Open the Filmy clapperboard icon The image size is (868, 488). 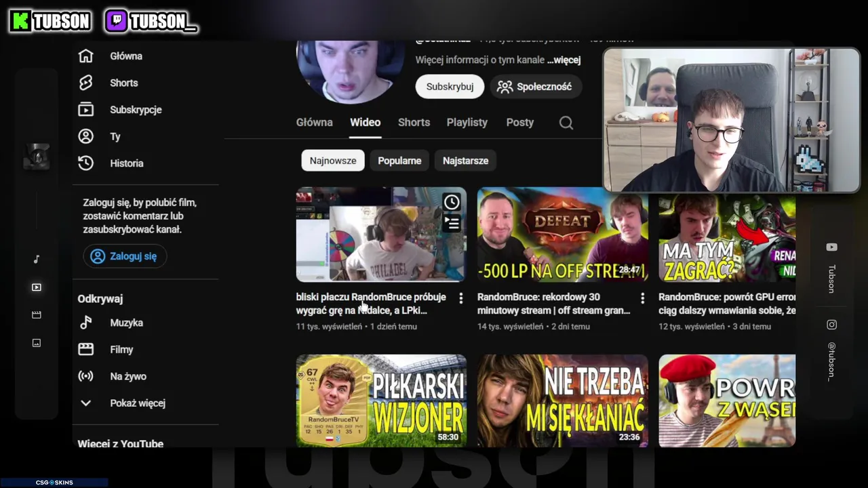tap(85, 350)
